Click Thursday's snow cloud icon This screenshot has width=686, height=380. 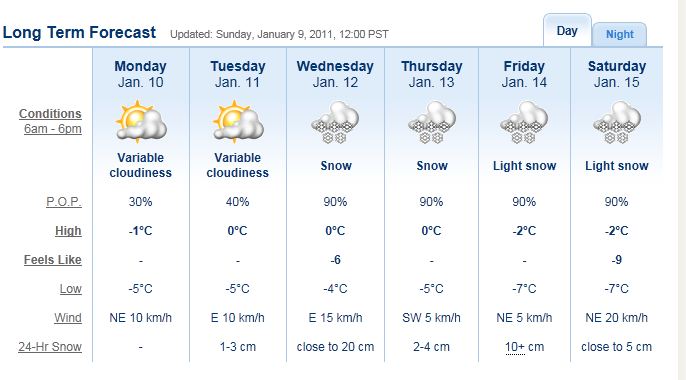coord(432,122)
